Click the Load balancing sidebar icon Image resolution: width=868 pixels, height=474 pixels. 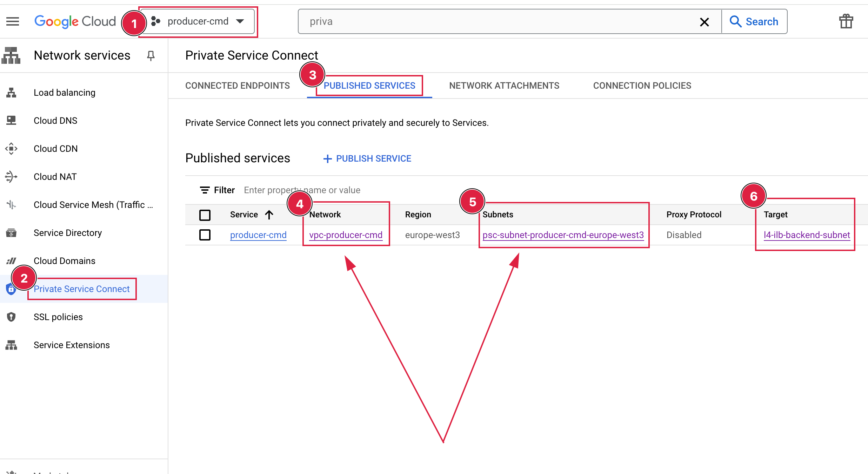tap(11, 93)
